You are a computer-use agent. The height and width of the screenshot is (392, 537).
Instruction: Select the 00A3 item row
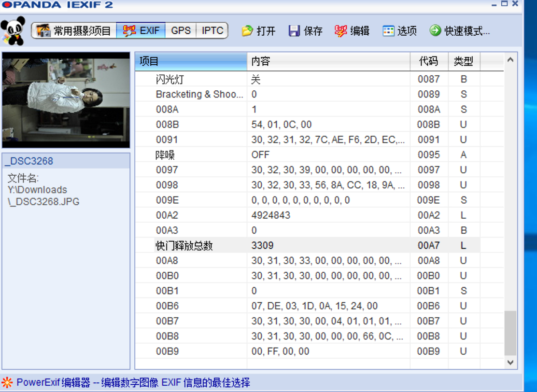319,230
